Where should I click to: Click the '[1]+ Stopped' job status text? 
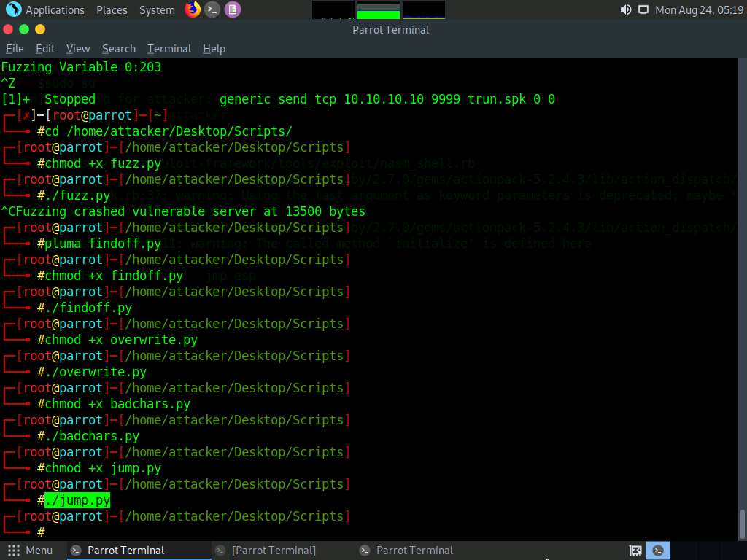coord(49,99)
